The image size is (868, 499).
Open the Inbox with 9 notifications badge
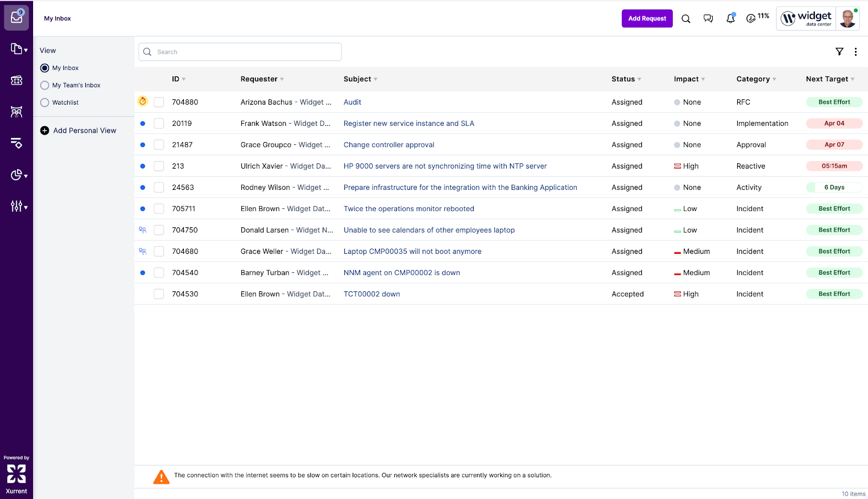16,17
